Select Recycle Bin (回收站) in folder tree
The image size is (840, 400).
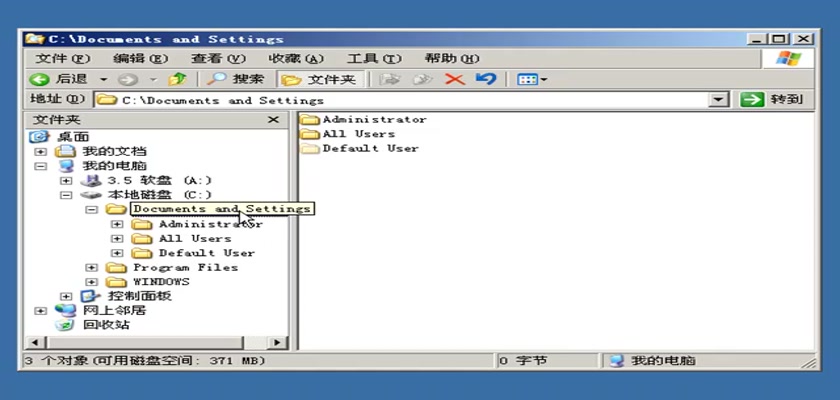click(105, 325)
